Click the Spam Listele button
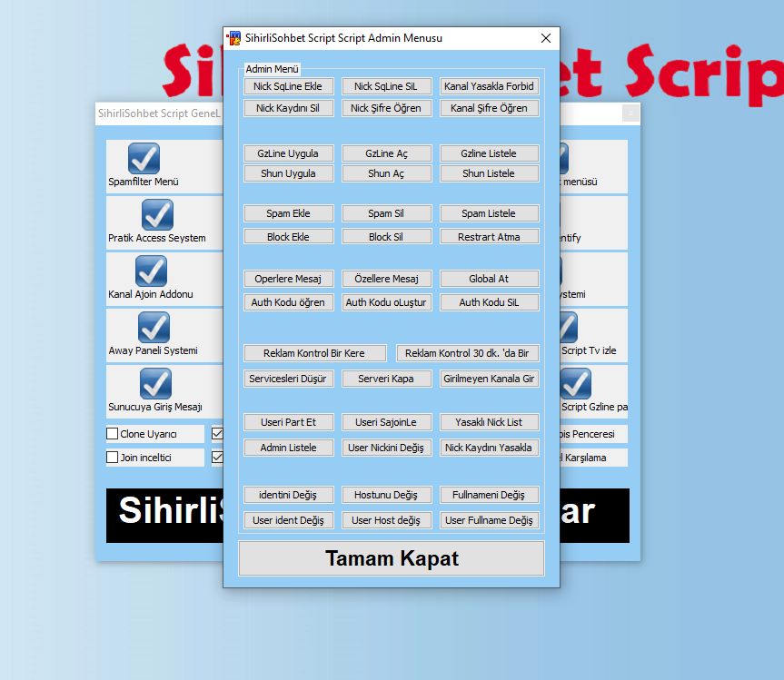Image resolution: width=784 pixels, height=680 pixels. (489, 214)
